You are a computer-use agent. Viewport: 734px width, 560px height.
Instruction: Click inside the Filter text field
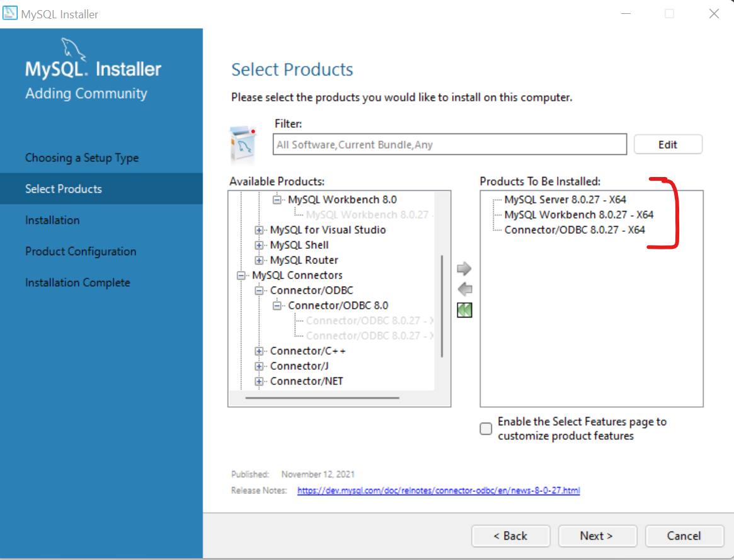(x=449, y=144)
